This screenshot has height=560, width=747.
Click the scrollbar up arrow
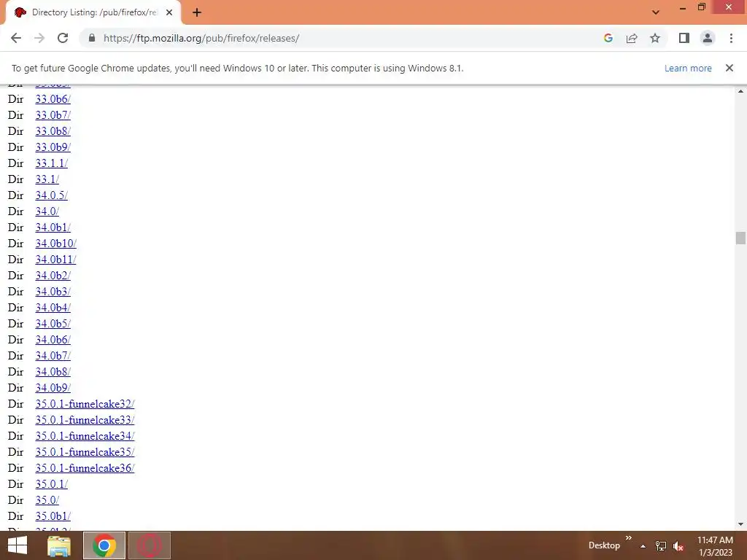tap(740, 91)
